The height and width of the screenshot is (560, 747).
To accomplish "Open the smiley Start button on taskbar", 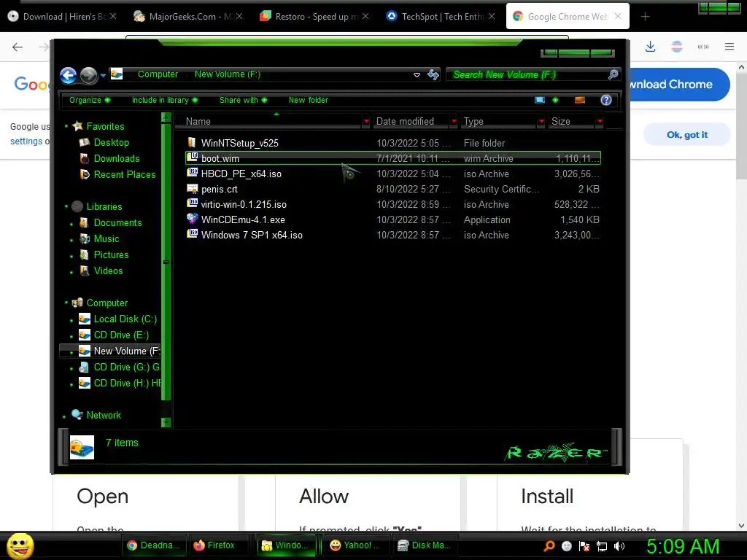I will (x=20, y=545).
